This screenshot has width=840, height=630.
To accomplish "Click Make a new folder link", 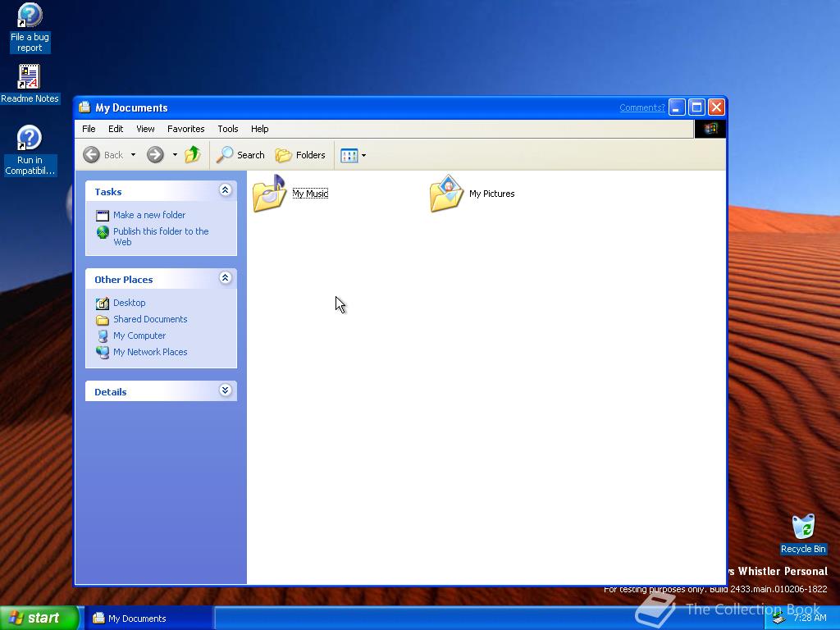I will 149,215.
